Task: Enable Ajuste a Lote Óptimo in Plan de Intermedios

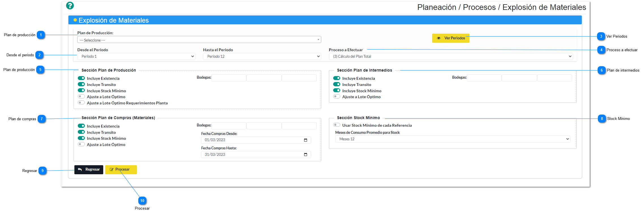Action: coord(337,96)
